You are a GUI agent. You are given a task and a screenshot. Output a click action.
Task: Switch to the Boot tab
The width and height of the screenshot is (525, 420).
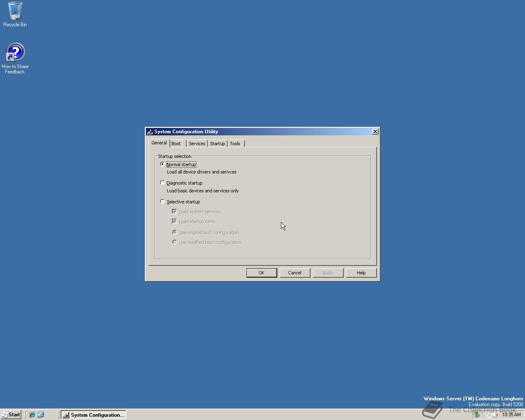pyautogui.click(x=178, y=144)
